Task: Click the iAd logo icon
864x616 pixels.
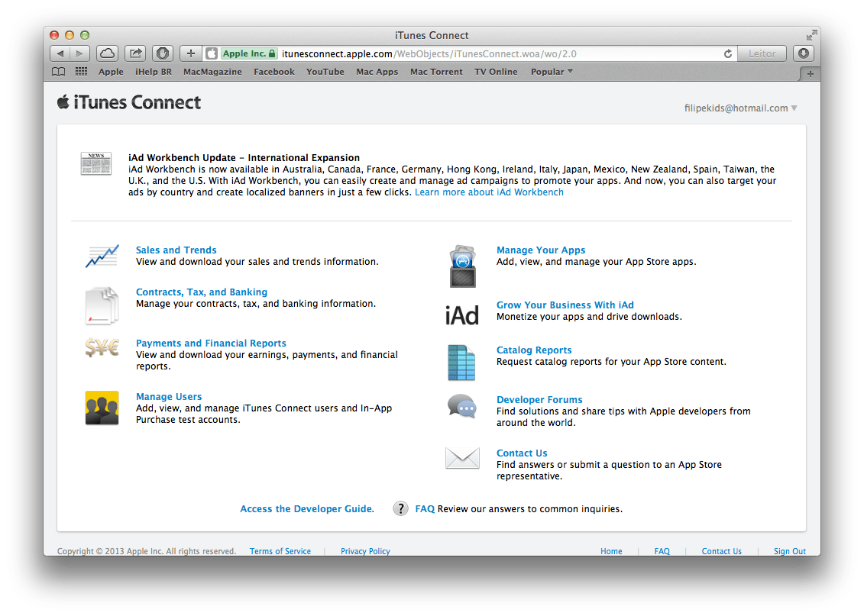Action: tap(461, 315)
